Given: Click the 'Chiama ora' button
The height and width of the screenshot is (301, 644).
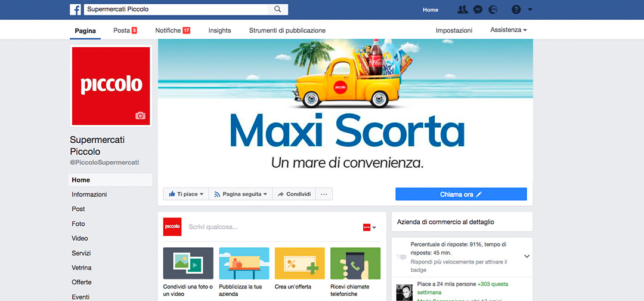Looking at the screenshot, I should (x=461, y=194).
